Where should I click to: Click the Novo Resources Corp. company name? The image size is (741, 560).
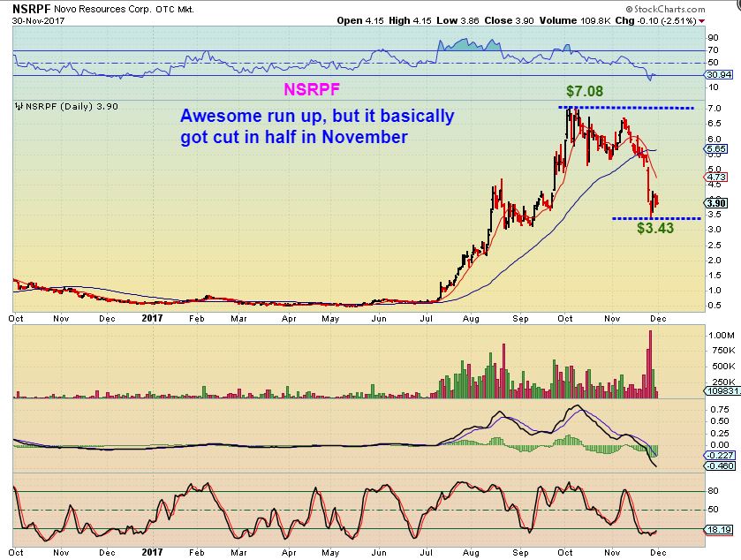(102, 10)
